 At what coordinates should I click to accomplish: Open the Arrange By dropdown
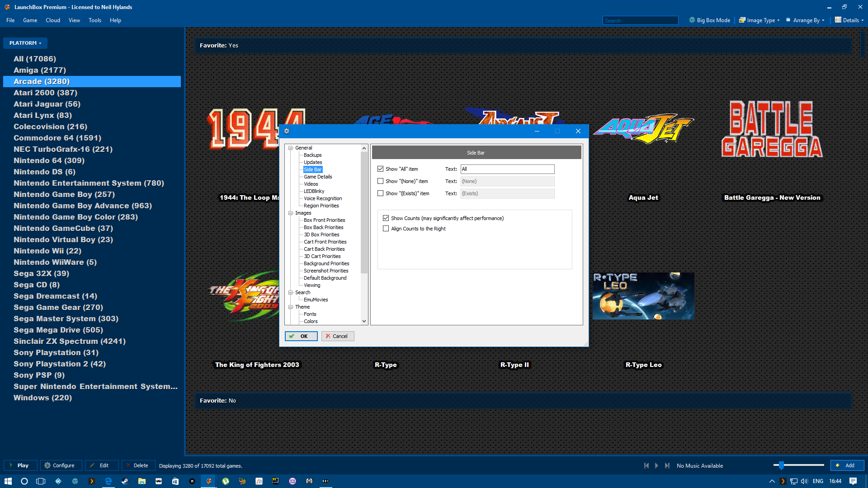(x=805, y=20)
